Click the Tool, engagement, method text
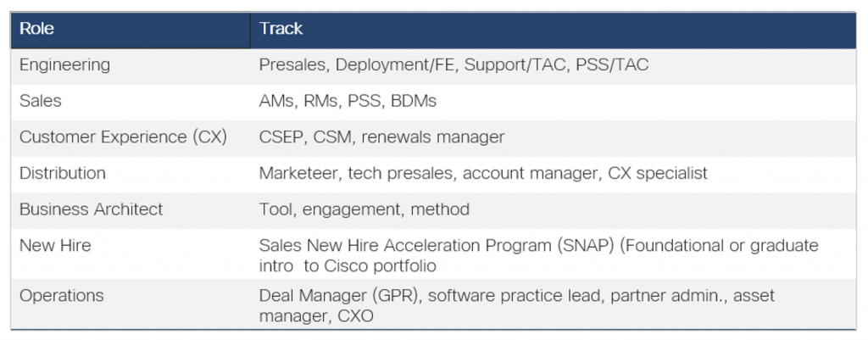 coord(364,209)
